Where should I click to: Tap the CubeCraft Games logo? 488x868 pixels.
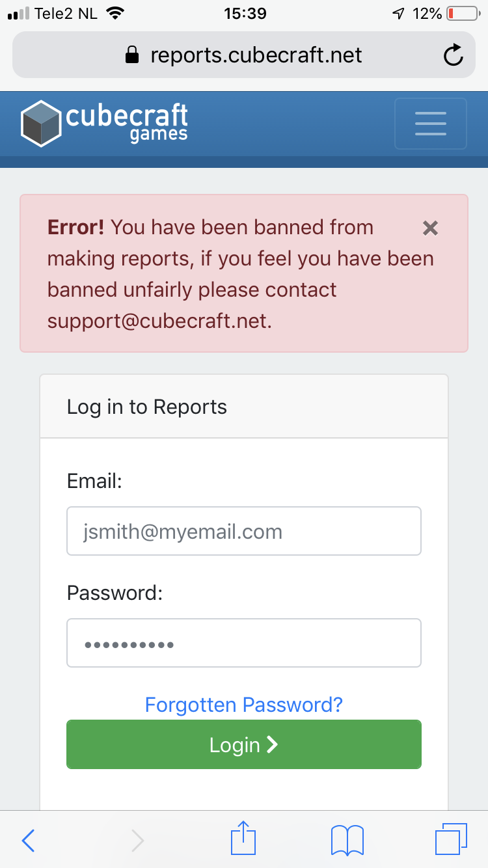[104, 123]
